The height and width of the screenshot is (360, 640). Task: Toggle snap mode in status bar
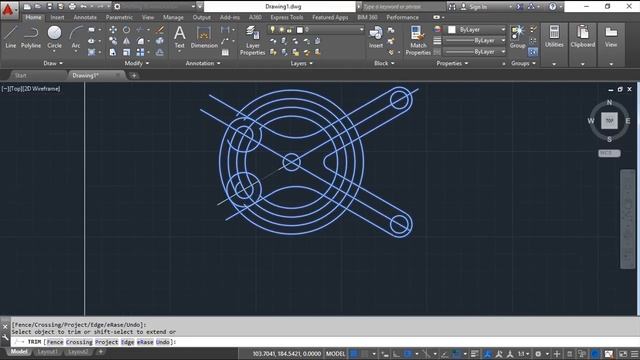tap(365, 354)
